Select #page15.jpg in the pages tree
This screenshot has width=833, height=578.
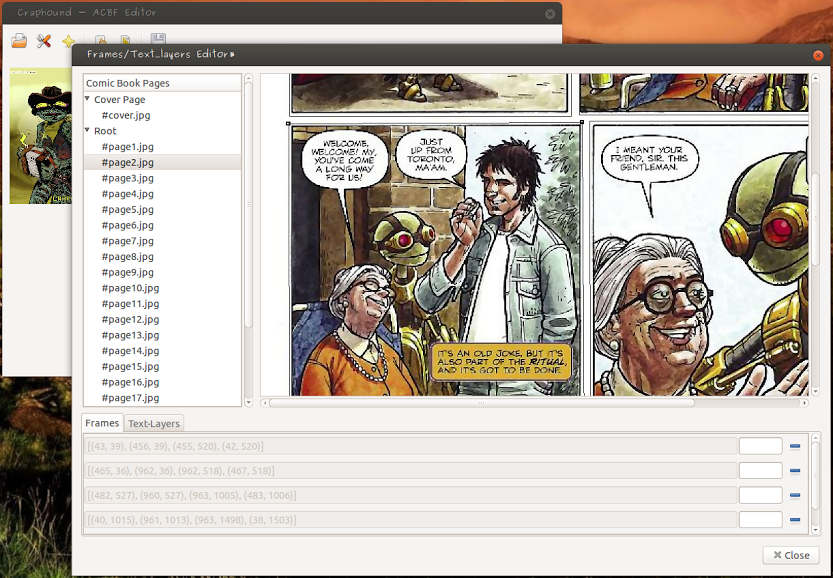click(x=130, y=366)
